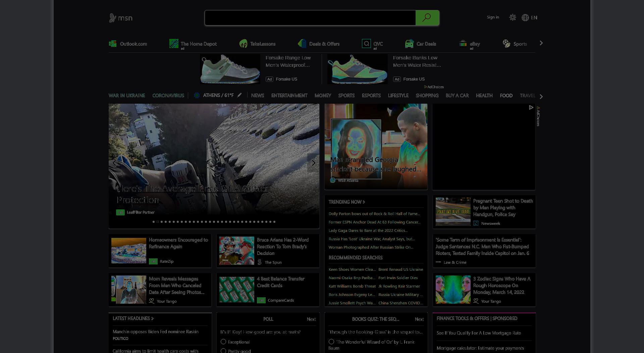The image size is (644, 353).
Task: Open the QVC shortcut icon
Action: coord(366,44)
